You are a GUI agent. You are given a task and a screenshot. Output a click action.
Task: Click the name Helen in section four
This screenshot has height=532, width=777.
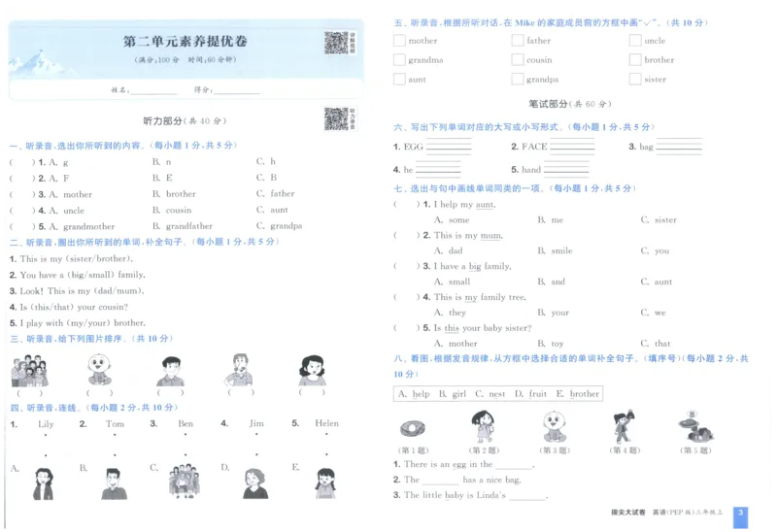pyautogui.click(x=327, y=423)
